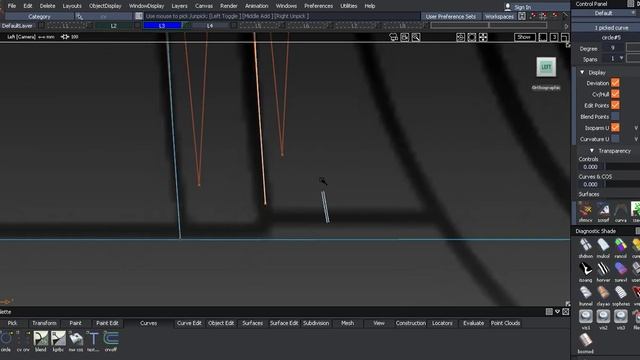Apply the random color shade diagnostic
Image resolution: width=640 pixels, height=360 pixels.
[620, 246]
